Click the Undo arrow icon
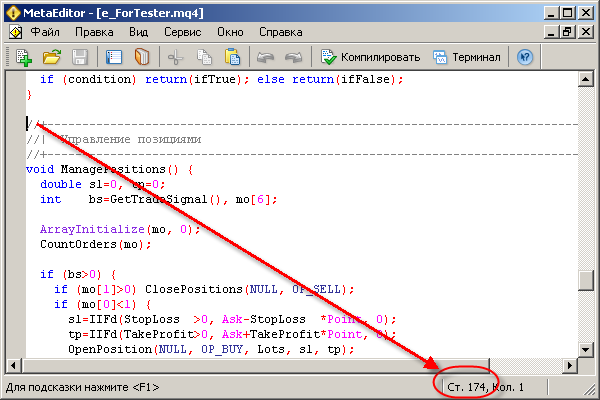This screenshot has width=600, height=400. click(265, 57)
